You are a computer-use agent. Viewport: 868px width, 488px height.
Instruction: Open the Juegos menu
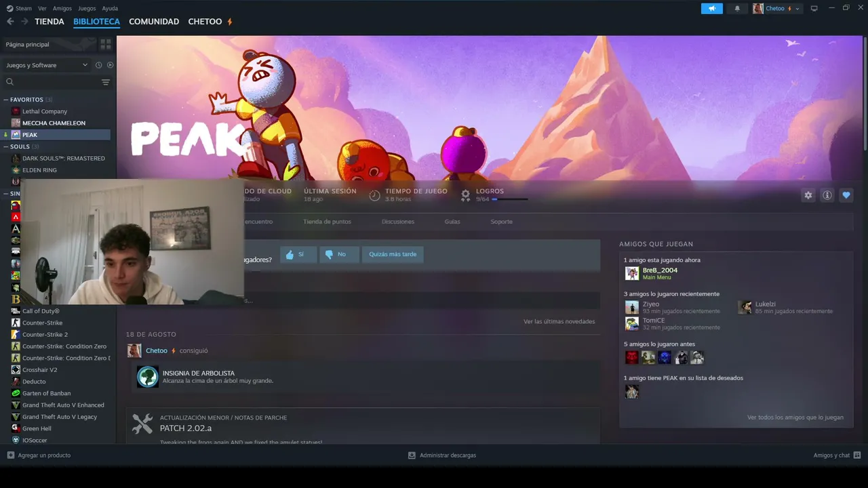click(87, 9)
